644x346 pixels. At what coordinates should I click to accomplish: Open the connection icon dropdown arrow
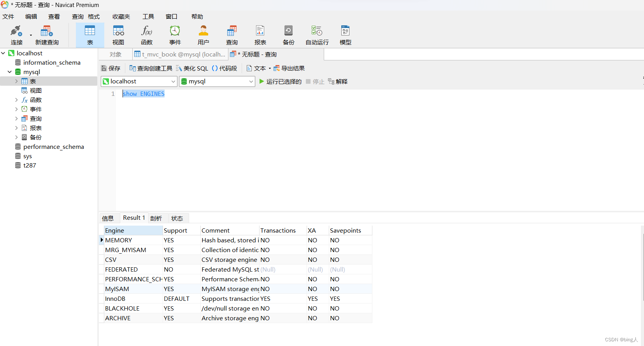tap(31, 35)
